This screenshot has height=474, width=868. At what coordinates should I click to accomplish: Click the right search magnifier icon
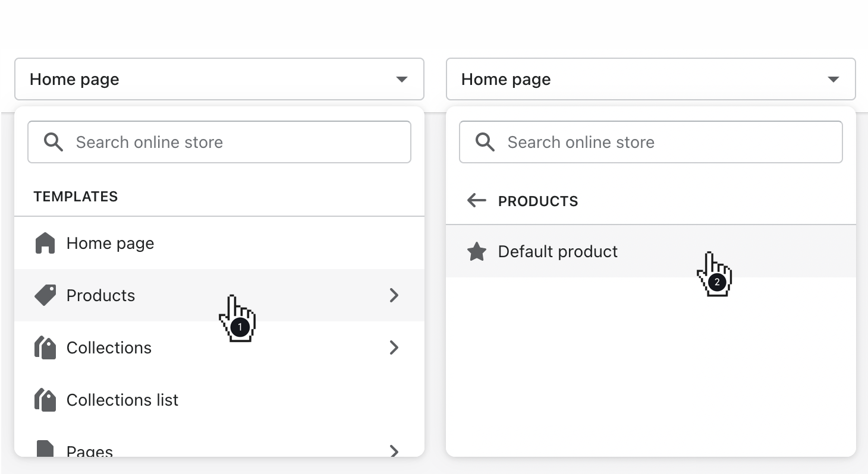[x=485, y=142]
